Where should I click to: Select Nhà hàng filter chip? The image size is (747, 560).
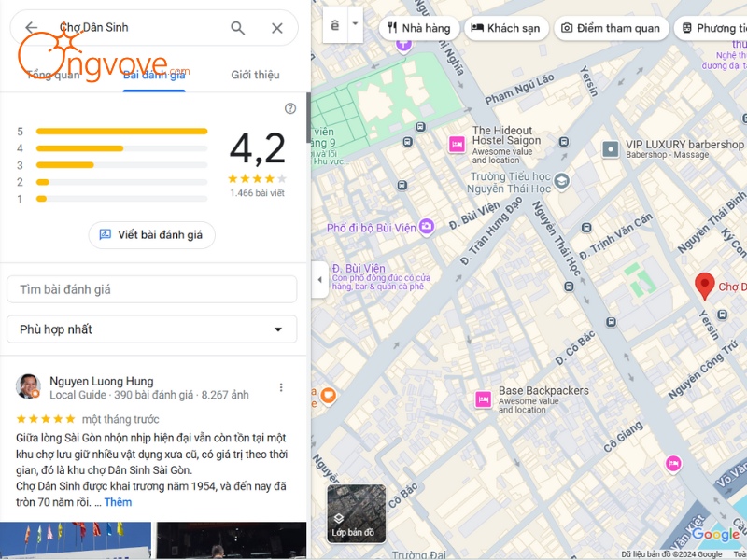[x=418, y=28]
